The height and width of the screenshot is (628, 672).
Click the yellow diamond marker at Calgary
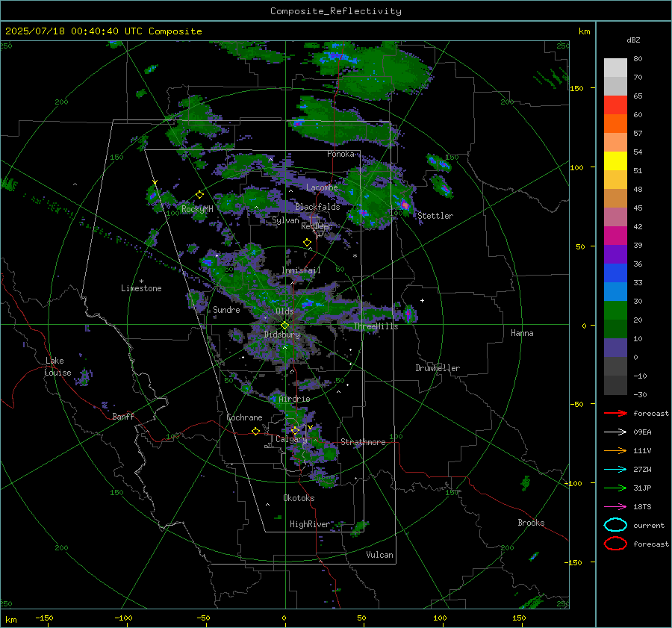pyautogui.click(x=295, y=430)
